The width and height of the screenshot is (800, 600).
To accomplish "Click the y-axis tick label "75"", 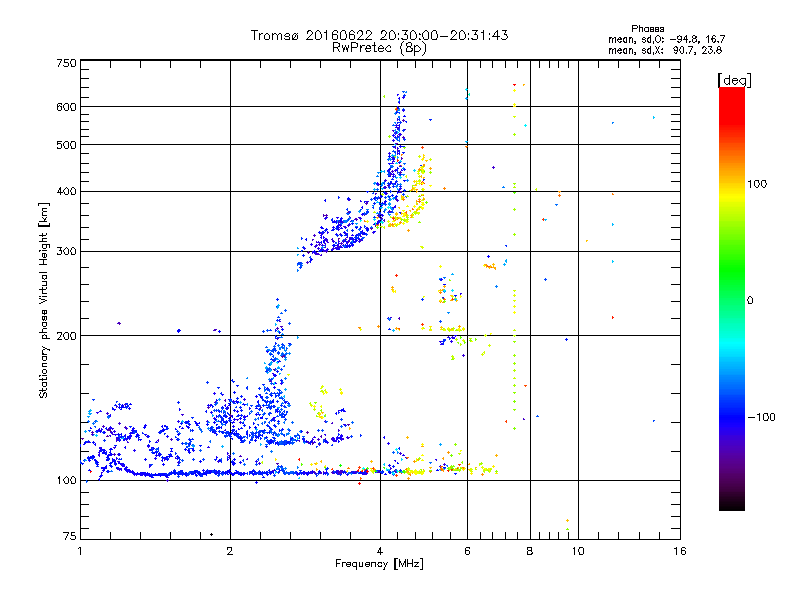I will coord(70,536).
